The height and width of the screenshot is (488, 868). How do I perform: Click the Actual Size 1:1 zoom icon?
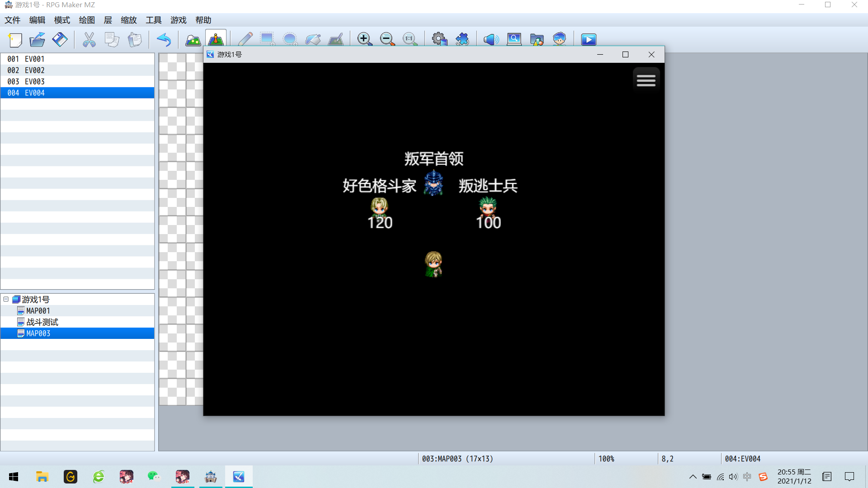410,40
